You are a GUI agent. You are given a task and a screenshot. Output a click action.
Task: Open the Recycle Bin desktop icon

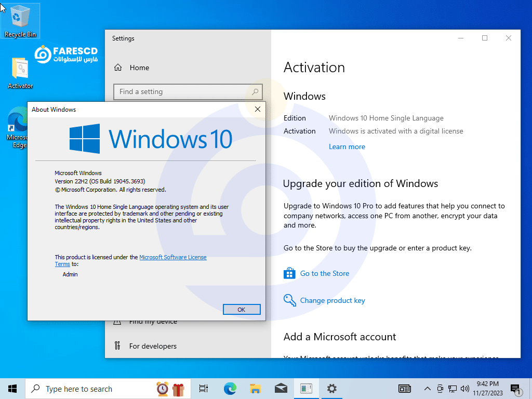click(20, 20)
